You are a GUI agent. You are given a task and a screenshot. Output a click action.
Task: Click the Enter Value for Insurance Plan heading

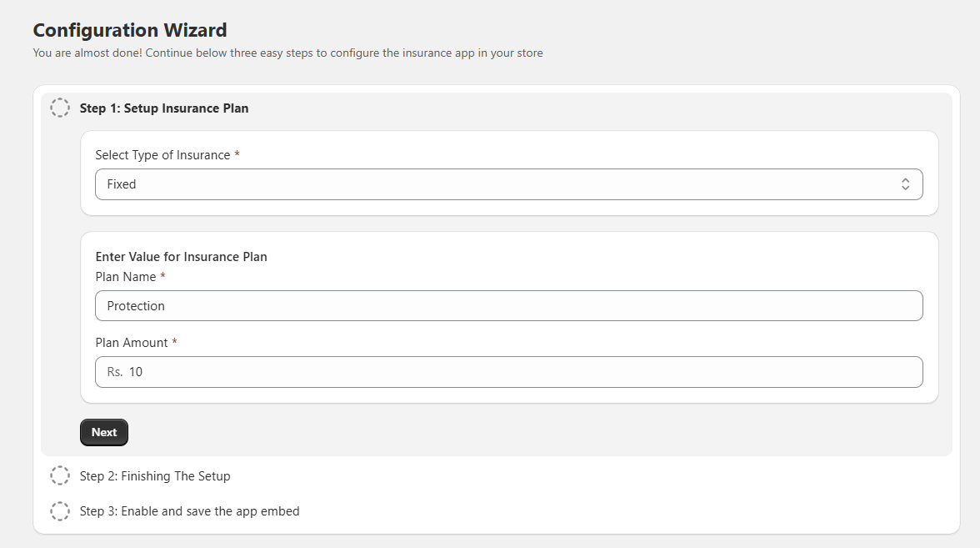tap(181, 257)
